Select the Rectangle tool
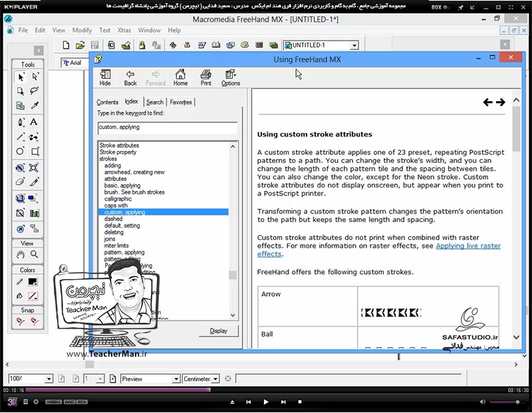Image resolution: width=532 pixels, height=413 pixels. [35, 151]
